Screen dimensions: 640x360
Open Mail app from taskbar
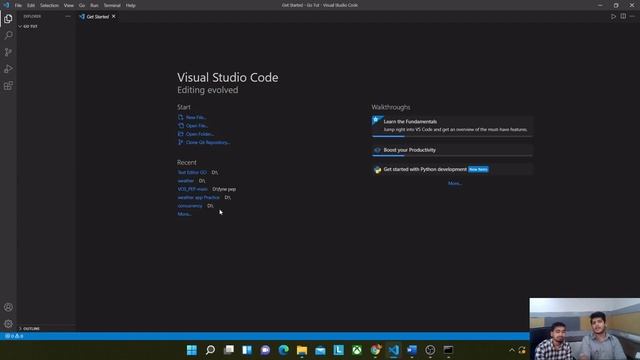[x=320, y=350]
